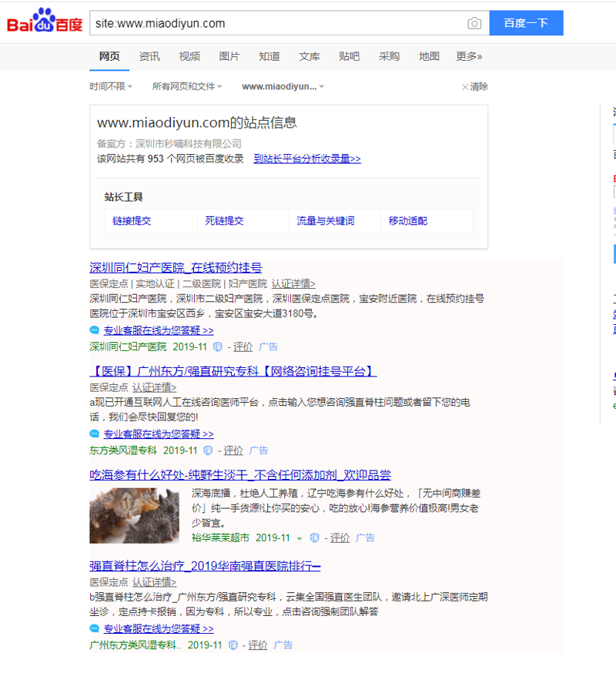Open the 图片 tab
This screenshot has width=616, height=673.
coord(229,56)
